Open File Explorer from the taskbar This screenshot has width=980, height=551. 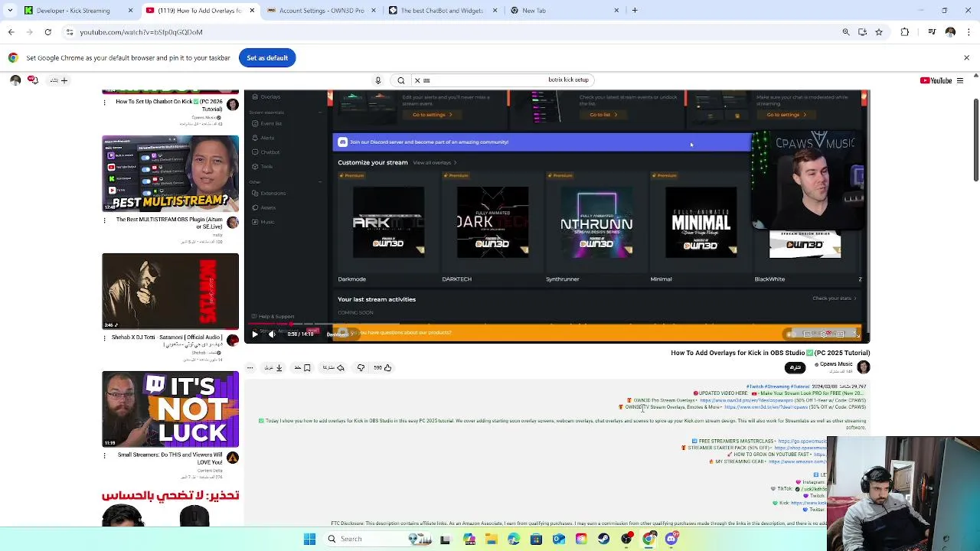491,540
